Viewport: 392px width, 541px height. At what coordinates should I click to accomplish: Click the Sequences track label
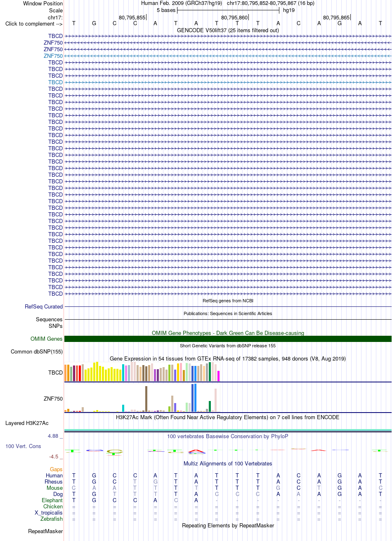point(49,319)
